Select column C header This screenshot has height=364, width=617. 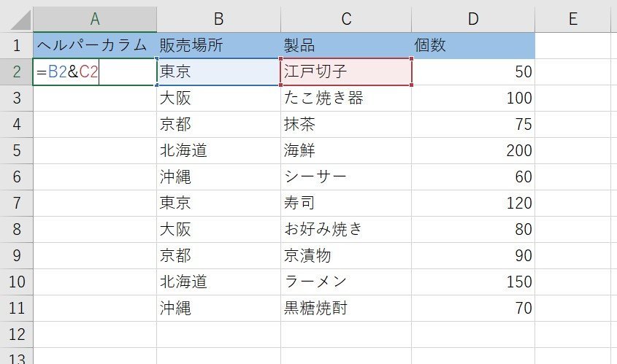click(346, 18)
